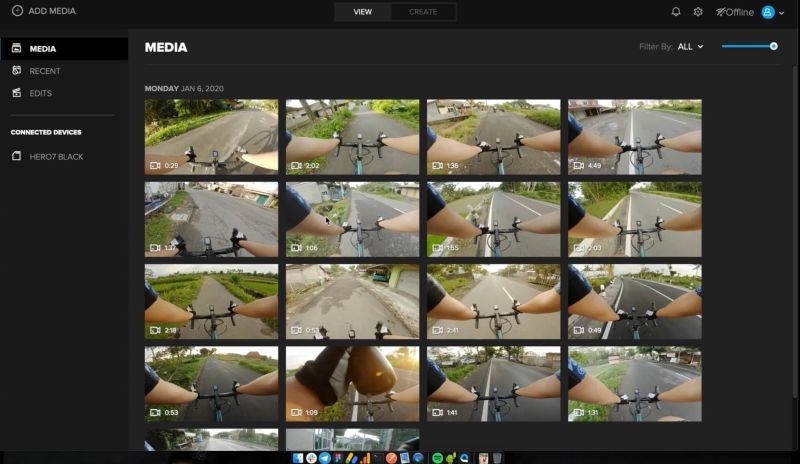Select the 0:29 video thumbnail

tap(211, 137)
